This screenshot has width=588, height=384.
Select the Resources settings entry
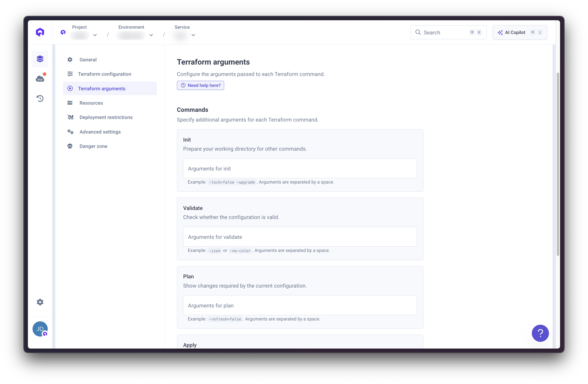click(x=91, y=103)
